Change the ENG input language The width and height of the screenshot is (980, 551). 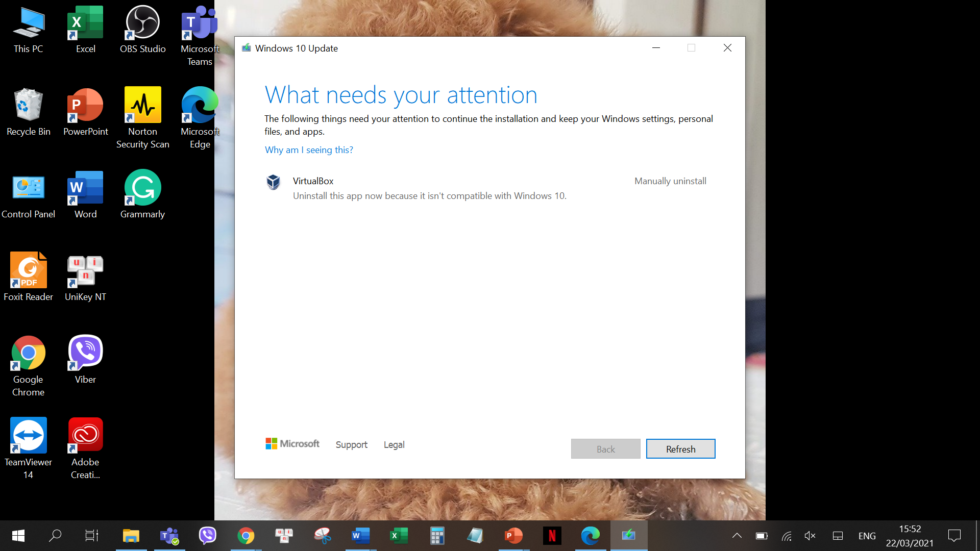[x=867, y=536]
